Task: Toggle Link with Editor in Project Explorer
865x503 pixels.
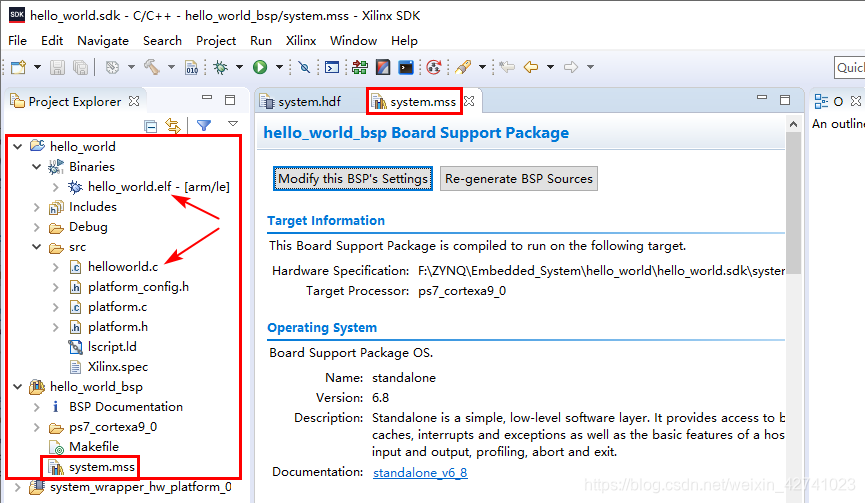Action: click(173, 126)
